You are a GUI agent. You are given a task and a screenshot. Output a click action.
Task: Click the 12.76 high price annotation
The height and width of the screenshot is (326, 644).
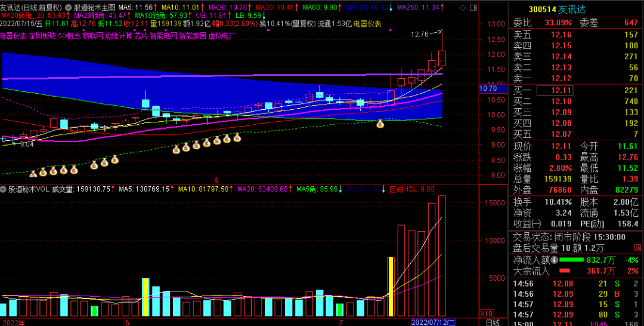pyautogui.click(x=419, y=35)
